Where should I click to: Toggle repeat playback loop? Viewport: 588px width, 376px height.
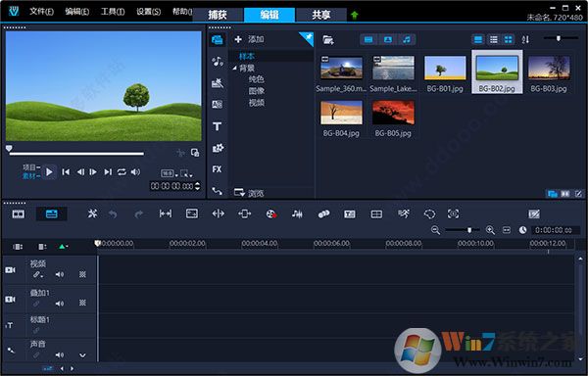coord(122,172)
